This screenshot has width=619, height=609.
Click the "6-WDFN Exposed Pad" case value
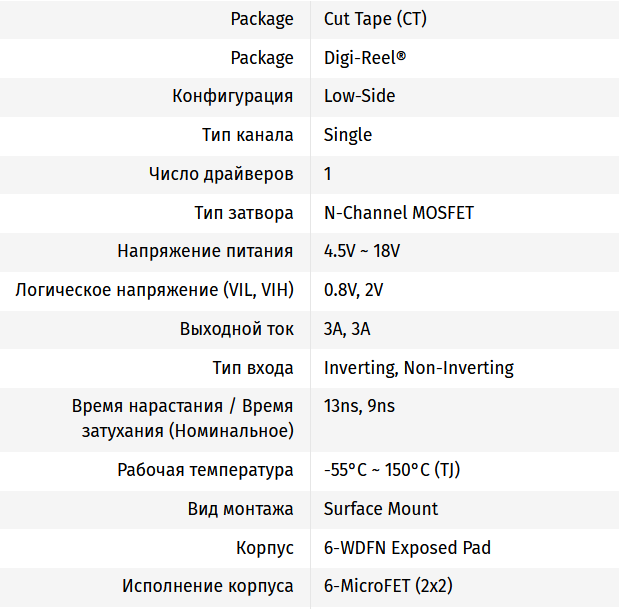[x=407, y=548]
